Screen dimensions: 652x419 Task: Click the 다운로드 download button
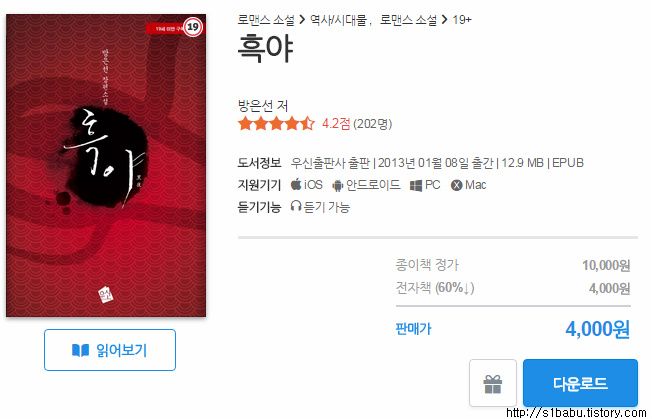(x=580, y=383)
